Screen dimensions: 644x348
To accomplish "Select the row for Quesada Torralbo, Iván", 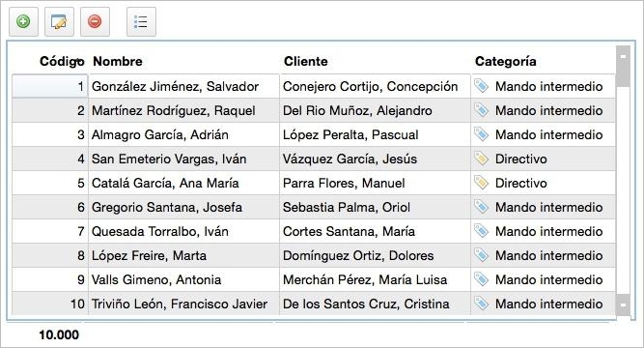I will tap(314, 231).
